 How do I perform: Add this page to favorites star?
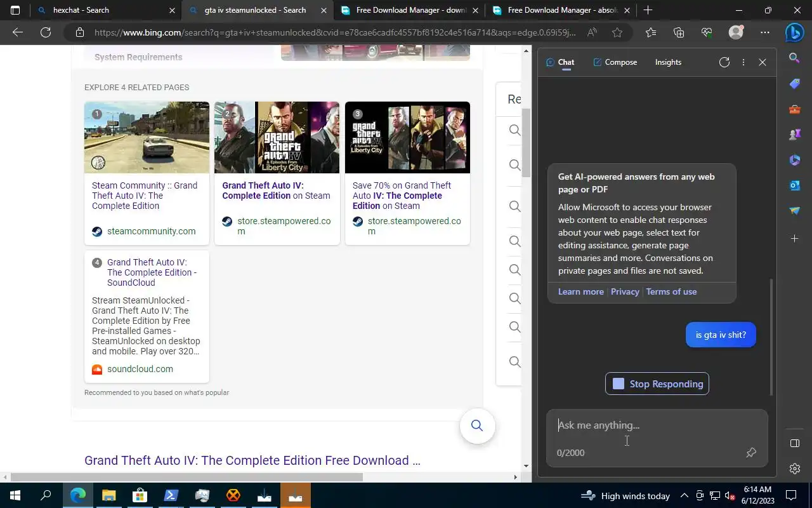pyautogui.click(x=617, y=32)
